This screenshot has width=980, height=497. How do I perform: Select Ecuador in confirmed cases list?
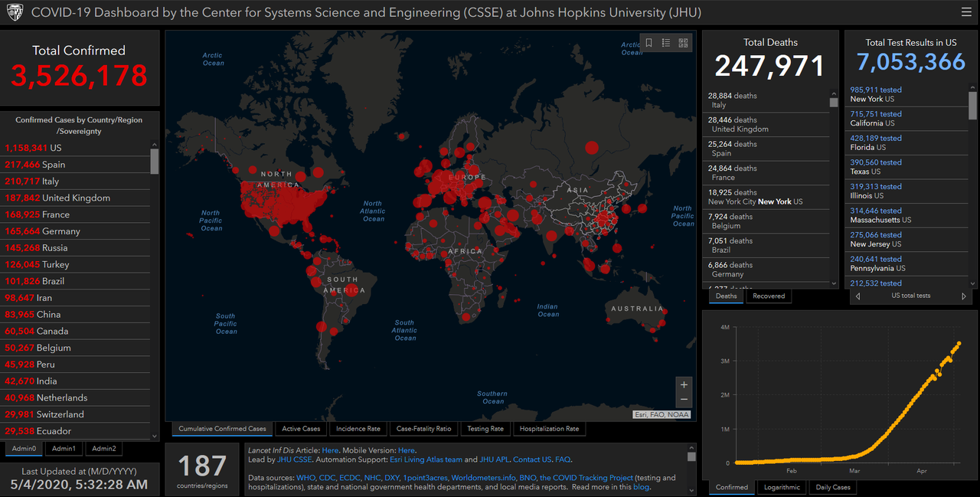tap(75, 431)
